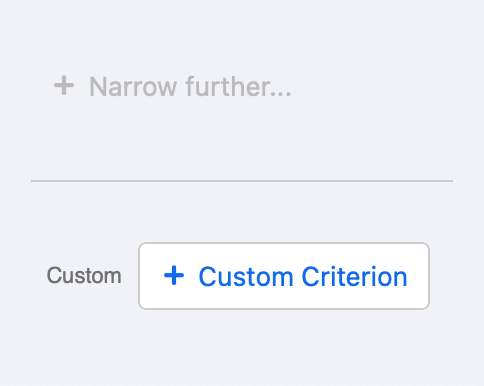The height and width of the screenshot is (386, 484).
Task: Click the Custom label next to the button
Action: pyautogui.click(x=84, y=276)
